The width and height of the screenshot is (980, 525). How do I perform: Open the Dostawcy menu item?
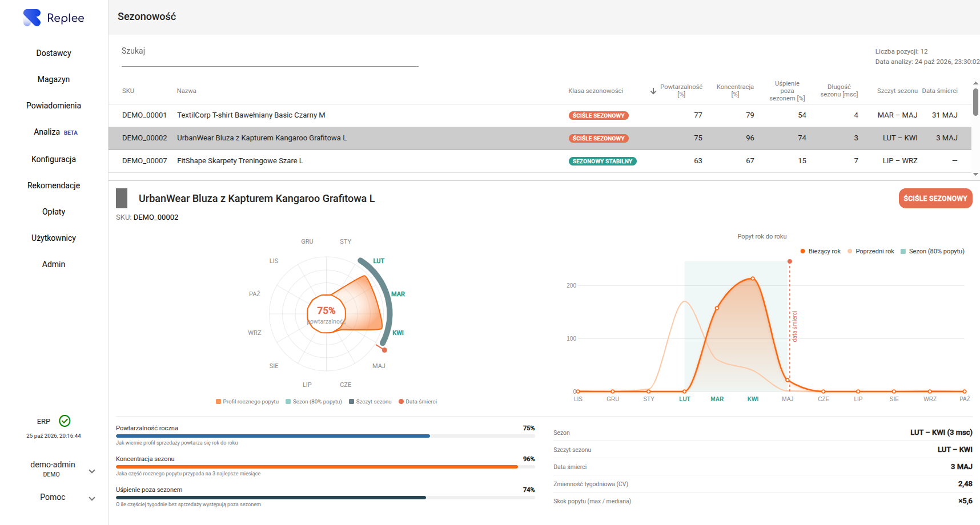(x=54, y=53)
